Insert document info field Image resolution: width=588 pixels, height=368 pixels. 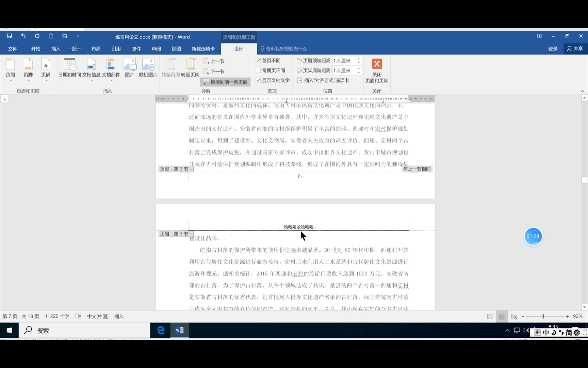coord(91,67)
